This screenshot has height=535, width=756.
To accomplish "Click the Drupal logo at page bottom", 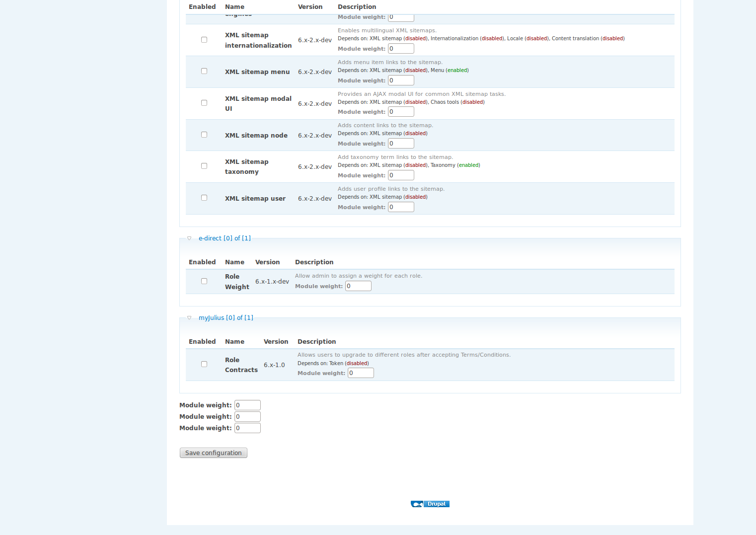I will tap(430, 504).
